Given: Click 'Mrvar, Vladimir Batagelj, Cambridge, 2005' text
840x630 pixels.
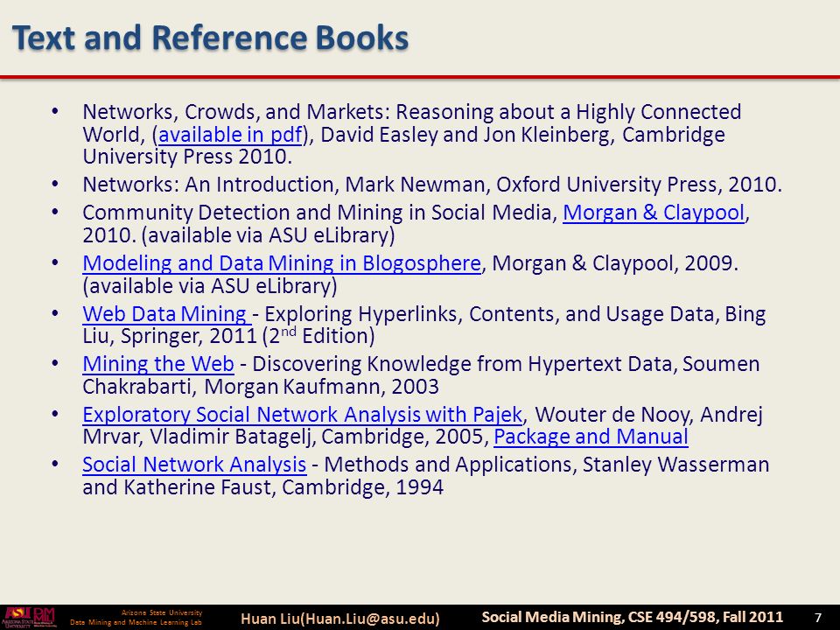Looking at the screenshot, I should (283, 437).
